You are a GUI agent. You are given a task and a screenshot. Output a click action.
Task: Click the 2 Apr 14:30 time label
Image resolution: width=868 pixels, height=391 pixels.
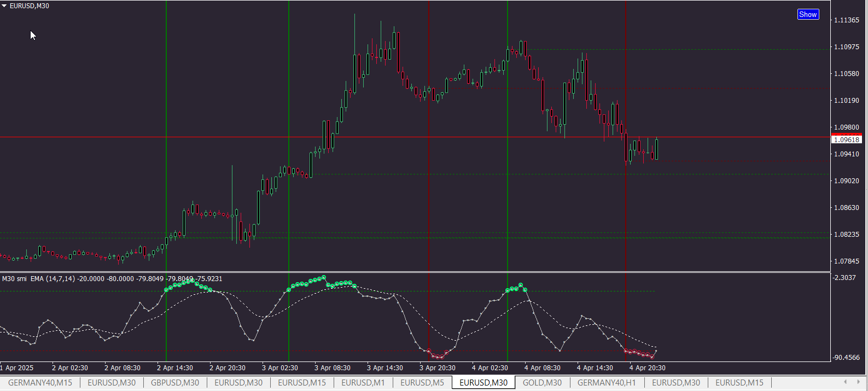point(175,368)
